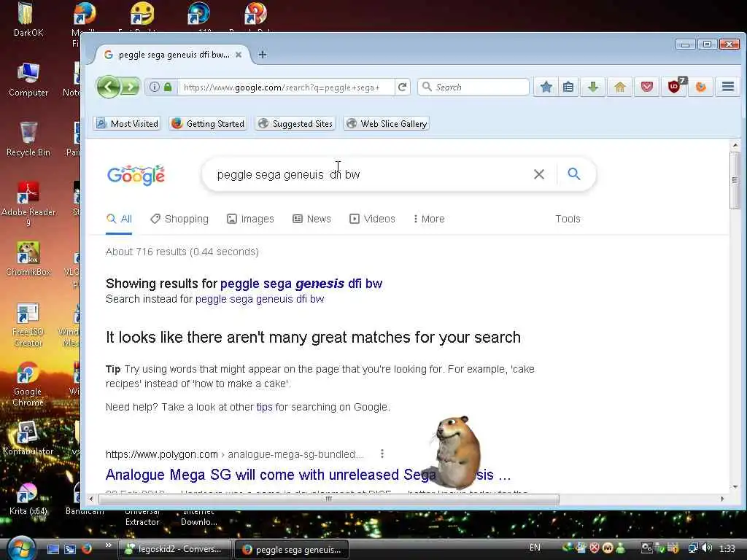The height and width of the screenshot is (560, 747).
Task: Open Recycle Bin on desktop
Action: coord(28,139)
